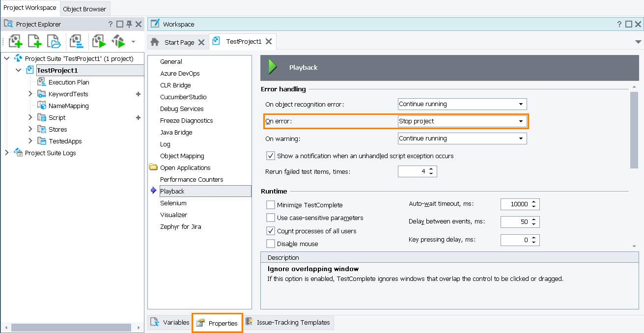This screenshot has width=644, height=333.
Task: Open the On object recognition error dropdown
Action: (521, 104)
